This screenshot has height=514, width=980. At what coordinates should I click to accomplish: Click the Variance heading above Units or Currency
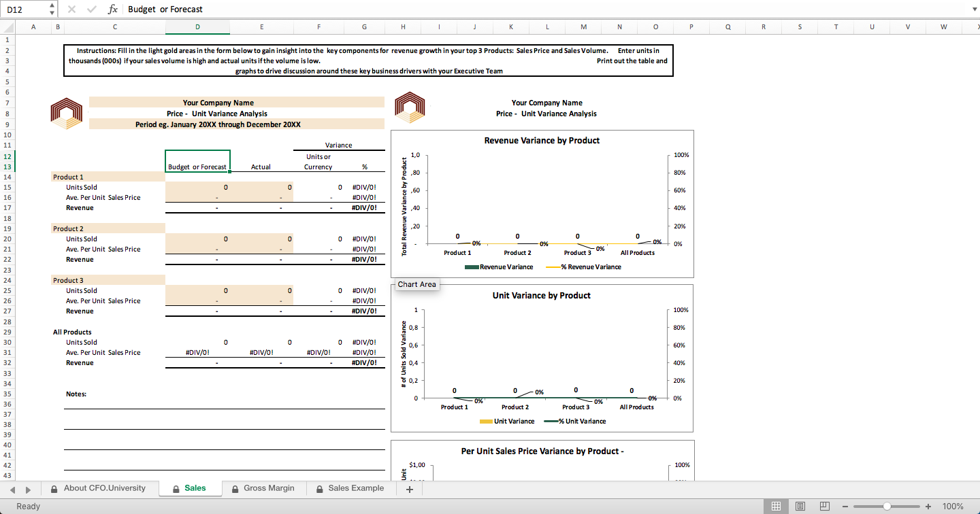tap(339, 145)
